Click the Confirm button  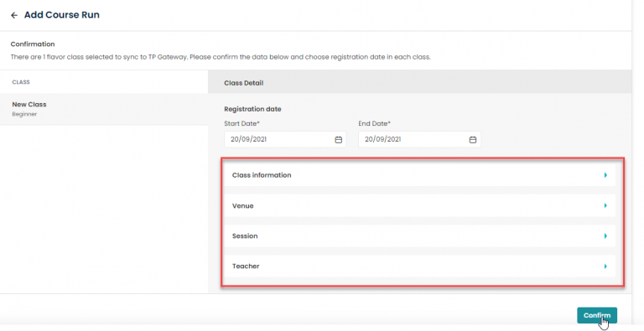point(597,315)
